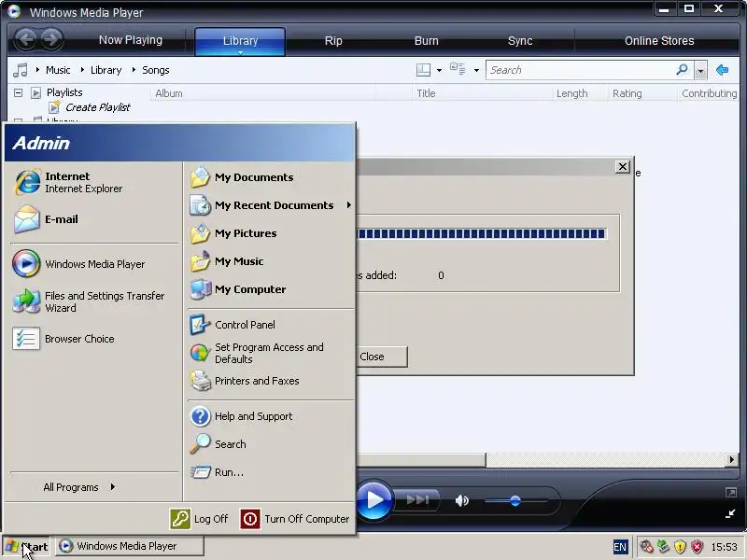747x560 pixels.
Task: Switch to the Burn tab
Action: pos(427,41)
